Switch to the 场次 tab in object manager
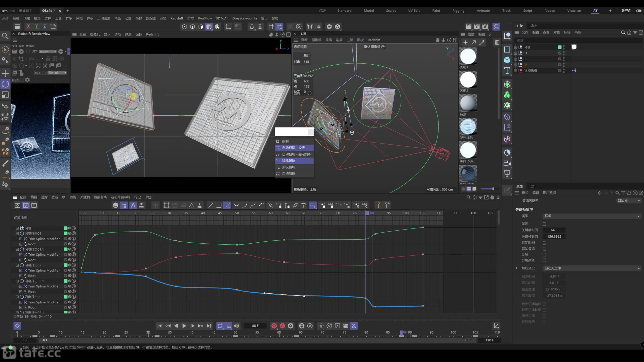The image size is (644, 362). tap(534, 26)
